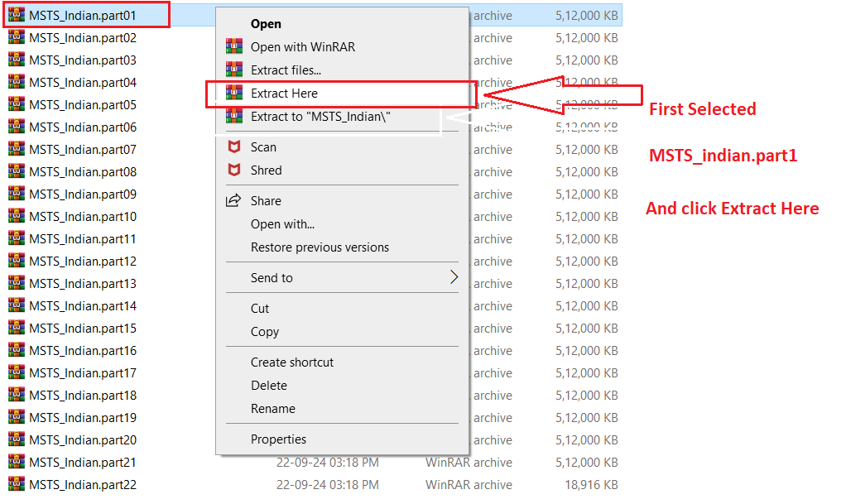Click the WinRAR icon of MSTS_Indian.part18

tap(17, 395)
